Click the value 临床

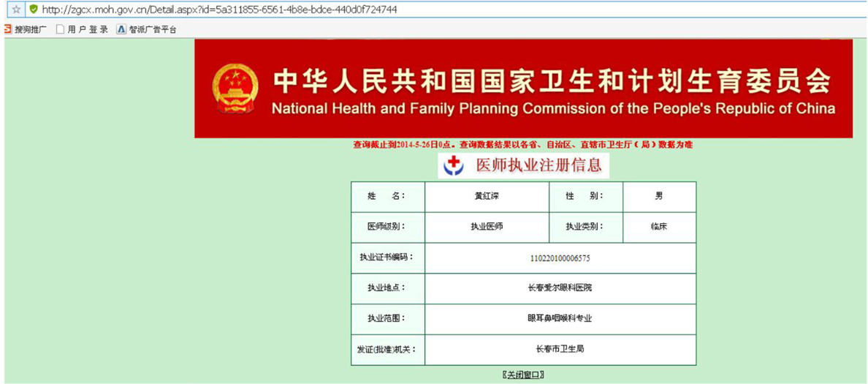(x=659, y=227)
